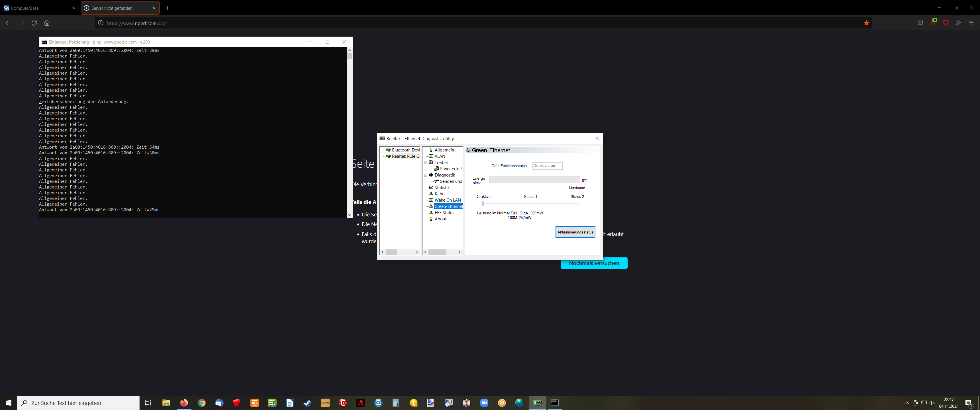980x410 pixels.
Task: Open File Explorer from taskbar
Action: point(166,403)
